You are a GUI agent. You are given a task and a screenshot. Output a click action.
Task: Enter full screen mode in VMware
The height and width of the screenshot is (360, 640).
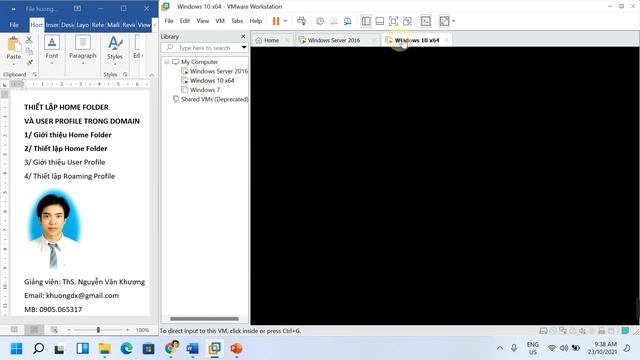coord(393,21)
